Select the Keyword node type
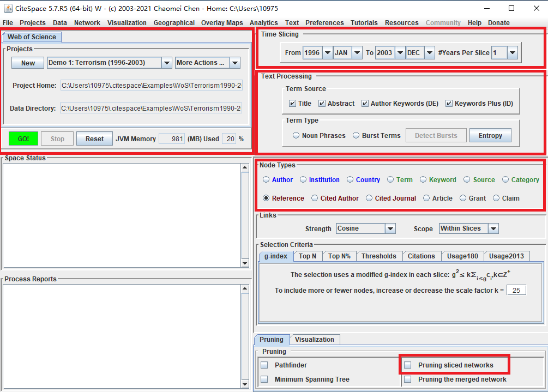The height and width of the screenshot is (392, 548). 423,179
